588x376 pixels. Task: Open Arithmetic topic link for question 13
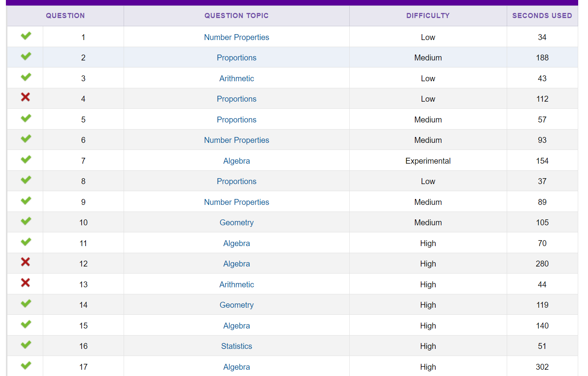[x=236, y=285]
